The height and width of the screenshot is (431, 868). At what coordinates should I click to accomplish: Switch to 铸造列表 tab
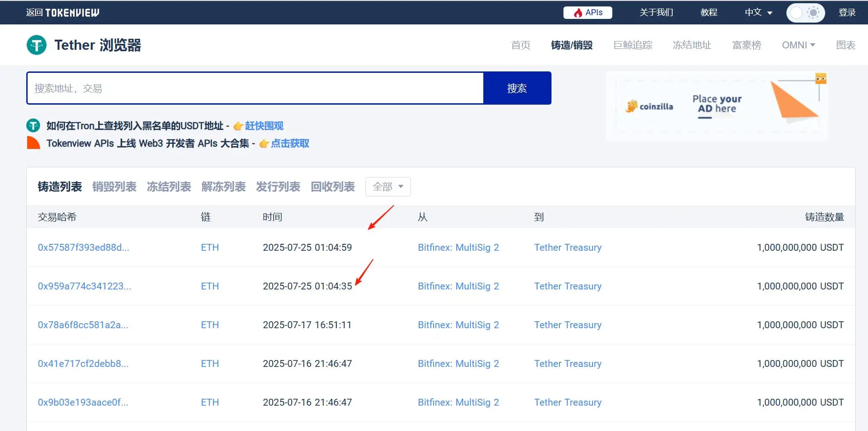click(60, 187)
